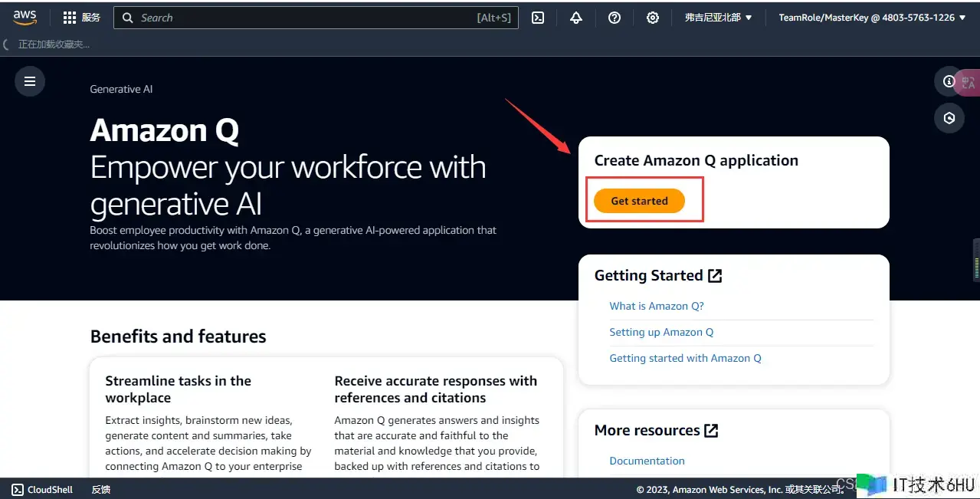
Task: Click Receive accurate responses card title
Action: 435,389
